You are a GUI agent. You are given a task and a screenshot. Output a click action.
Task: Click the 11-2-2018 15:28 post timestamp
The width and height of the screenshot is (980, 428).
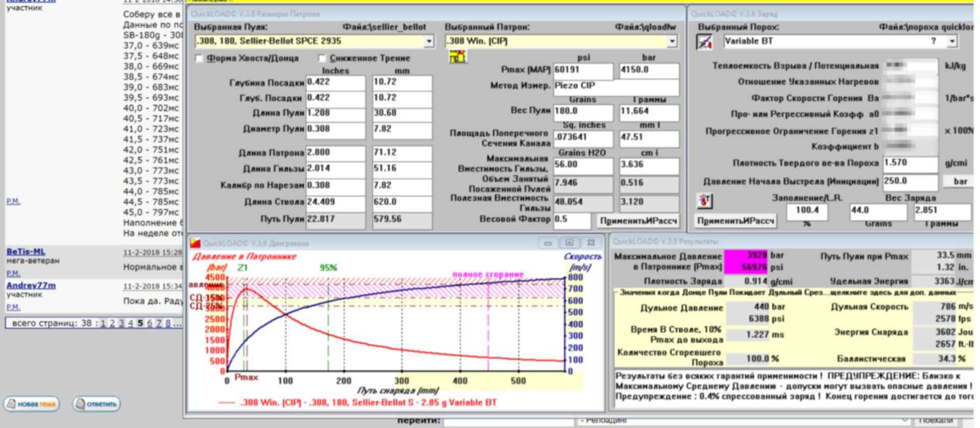pyautogui.click(x=153, y=252)
